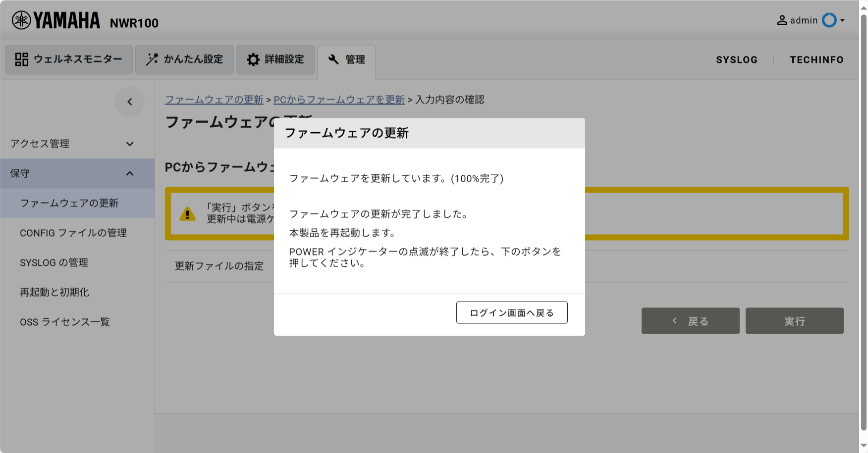Open SYSLOG from the top bar
This screenshot has width=868, height=453.
click(x=736, y=60)
